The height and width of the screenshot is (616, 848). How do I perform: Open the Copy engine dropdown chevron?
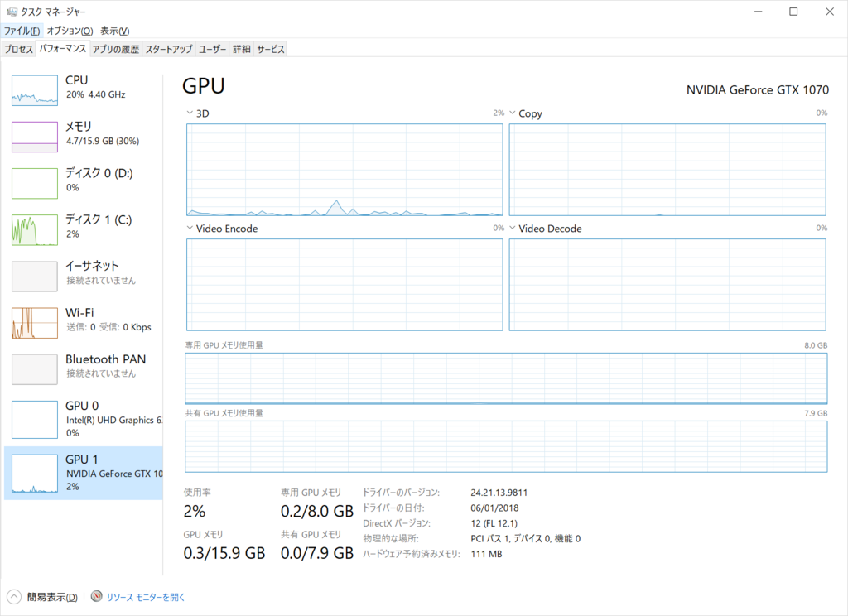point(512,113)
